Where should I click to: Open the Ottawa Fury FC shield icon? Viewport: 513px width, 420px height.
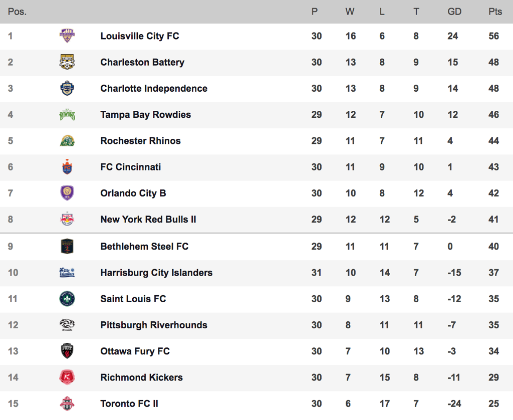(x=67, y=351)
